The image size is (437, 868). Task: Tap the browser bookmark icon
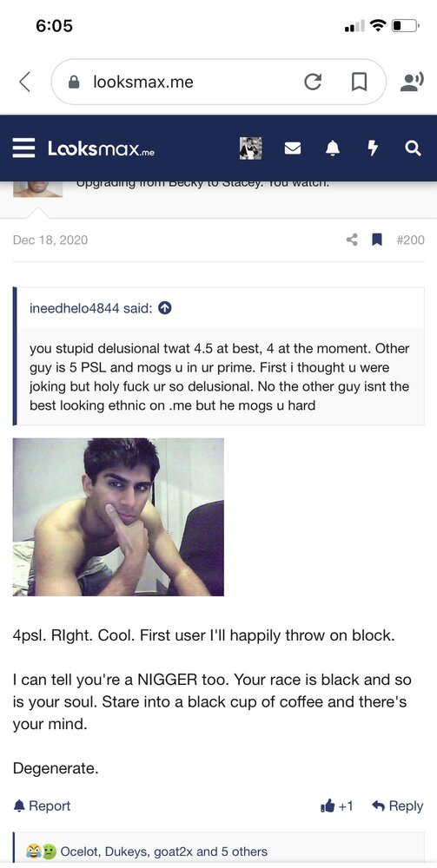pyautogui.click(x=360, y=82)
